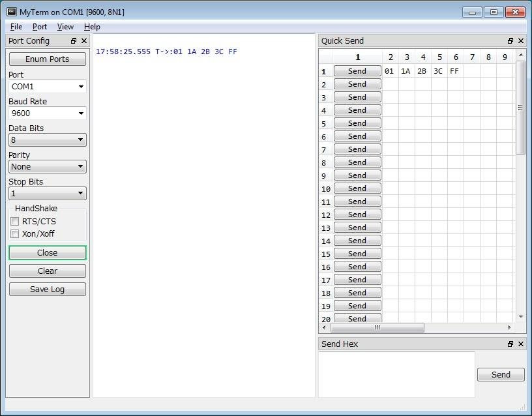
Task: Click Send button in Quick Send row 19
Action: (357, 306)
